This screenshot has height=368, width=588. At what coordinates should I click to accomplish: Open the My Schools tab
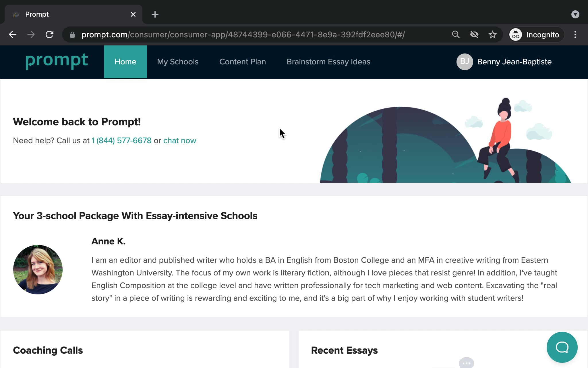coord(178,62)
